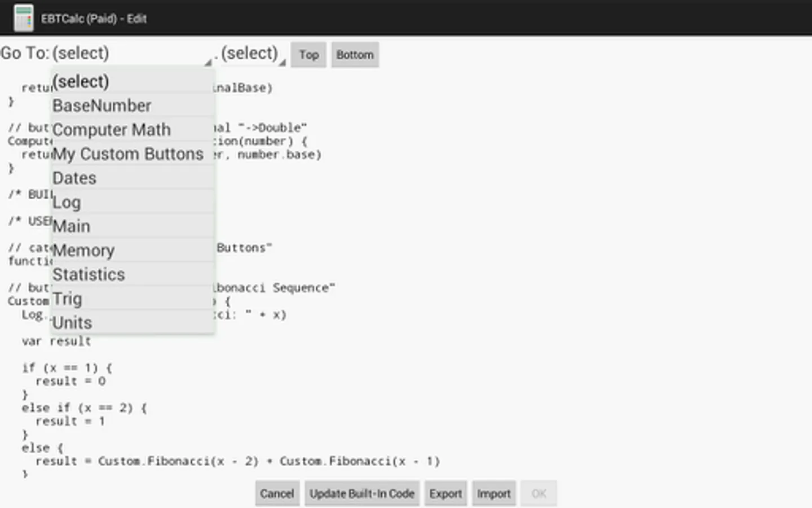Pick the Trig category
The height and width of the screenshot is (508, 812).
(133, 299)
